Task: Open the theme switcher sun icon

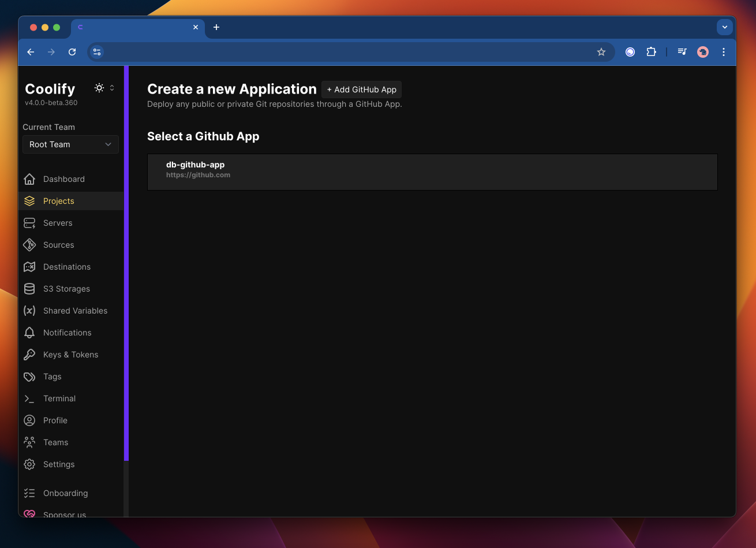Action: click(x=99, y=88)
